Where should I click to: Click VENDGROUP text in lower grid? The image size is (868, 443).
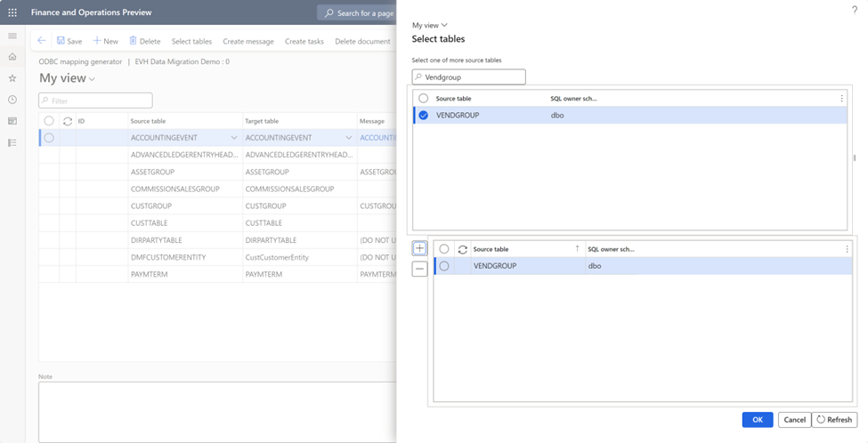click(x=495, y=266)
